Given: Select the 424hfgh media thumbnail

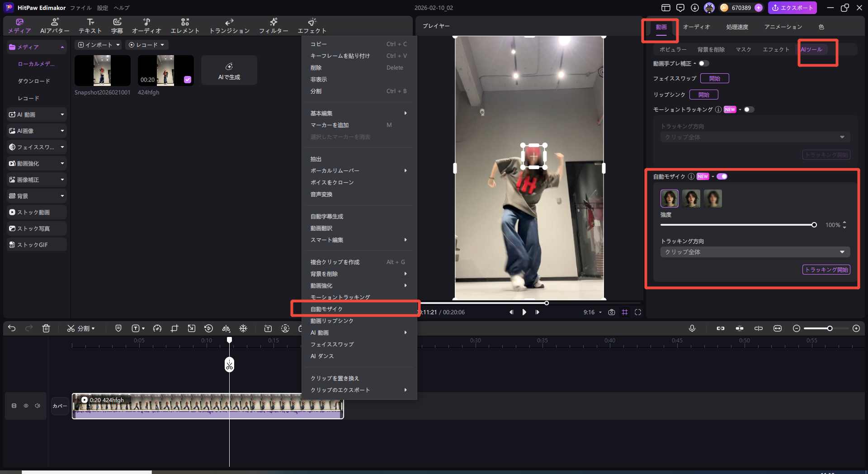Looking at the screenshot, I should tap(165, 71).
